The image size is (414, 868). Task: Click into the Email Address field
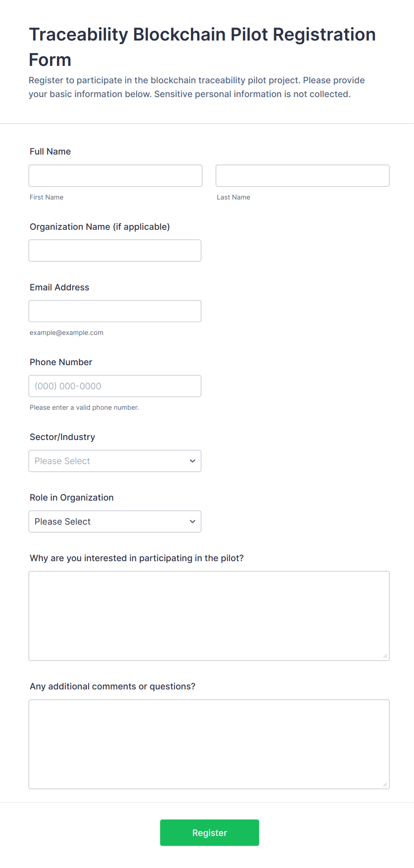(115, 311)
